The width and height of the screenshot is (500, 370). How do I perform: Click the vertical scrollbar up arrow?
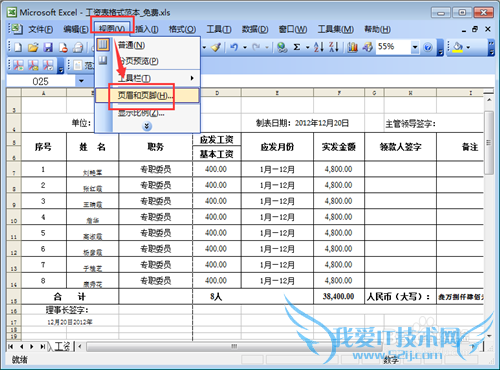pyautogui.click(x=489, y=100)
